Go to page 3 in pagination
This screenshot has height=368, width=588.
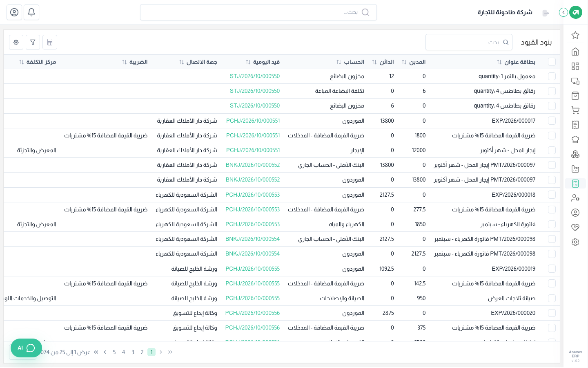tap(133, 352)
